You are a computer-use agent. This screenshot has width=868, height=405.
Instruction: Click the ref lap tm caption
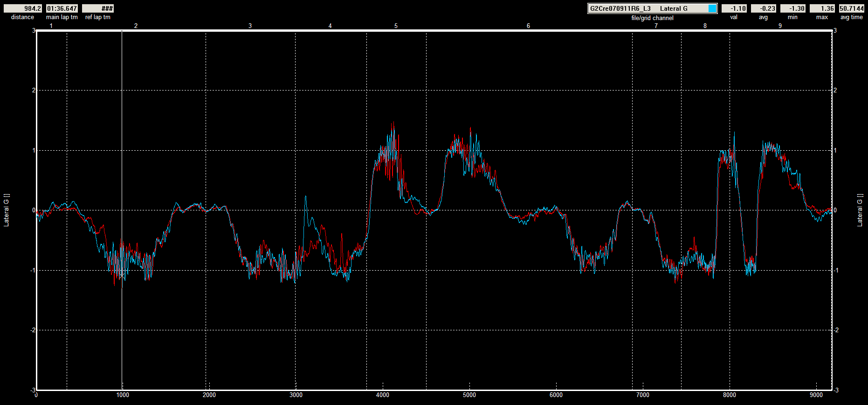tap(98, 17)
